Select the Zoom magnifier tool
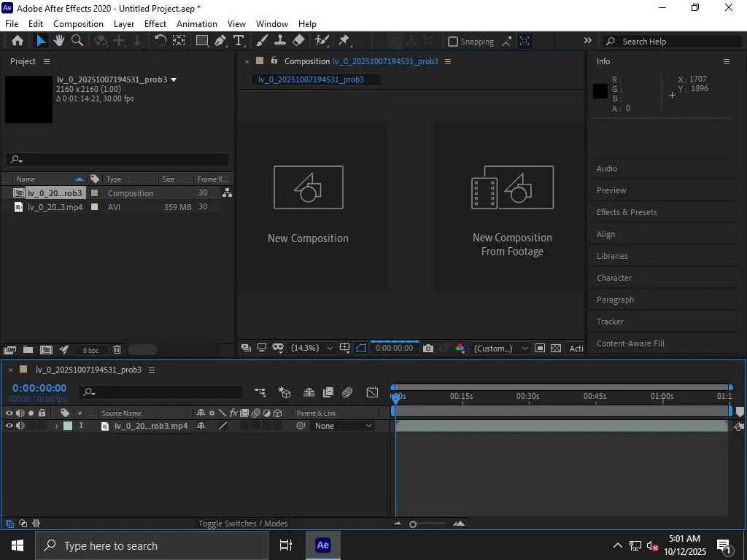747x560 pixels. [77, 41]
